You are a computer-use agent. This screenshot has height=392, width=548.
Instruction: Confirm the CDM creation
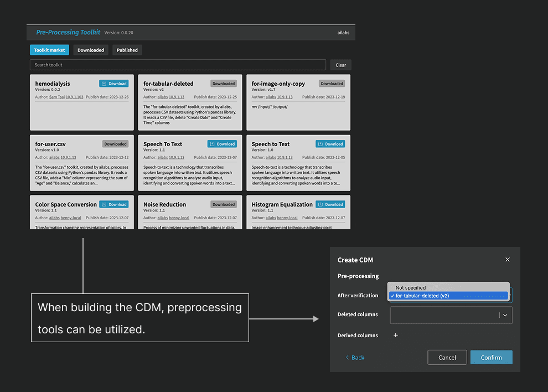pos(491,358)
